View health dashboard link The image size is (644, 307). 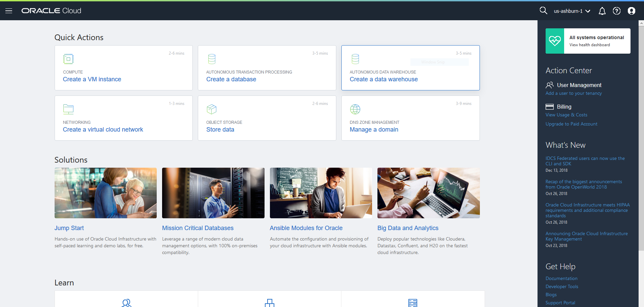(590, 45)
